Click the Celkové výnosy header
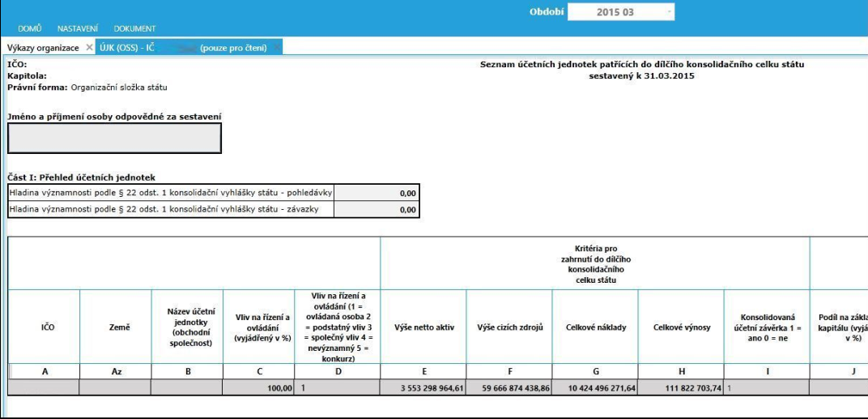The height and width of the screenshot is (419, 868). (x=681, y=327)
